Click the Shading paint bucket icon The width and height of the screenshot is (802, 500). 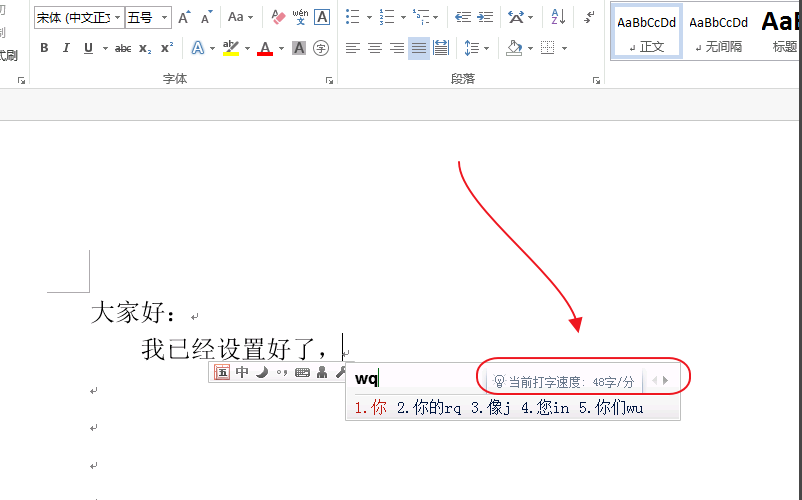[514, 48]
